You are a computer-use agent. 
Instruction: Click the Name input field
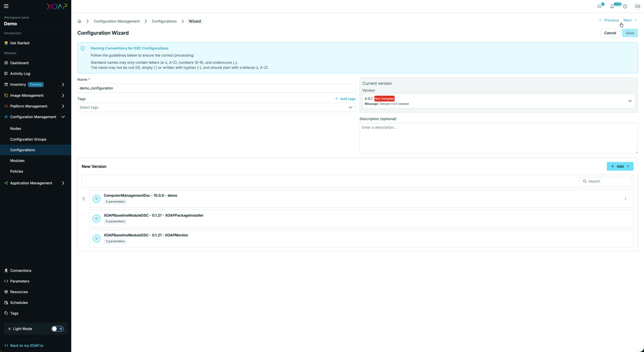click(216, 88)
